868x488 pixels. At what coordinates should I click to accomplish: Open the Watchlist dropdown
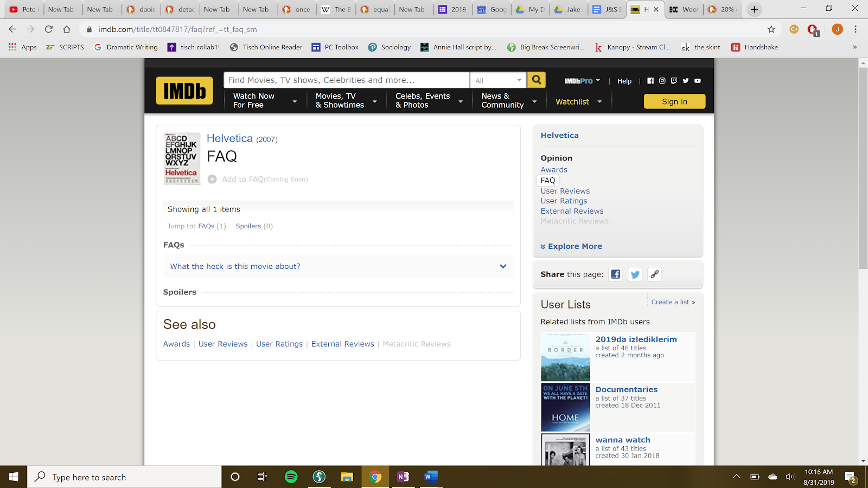(579, 101)
